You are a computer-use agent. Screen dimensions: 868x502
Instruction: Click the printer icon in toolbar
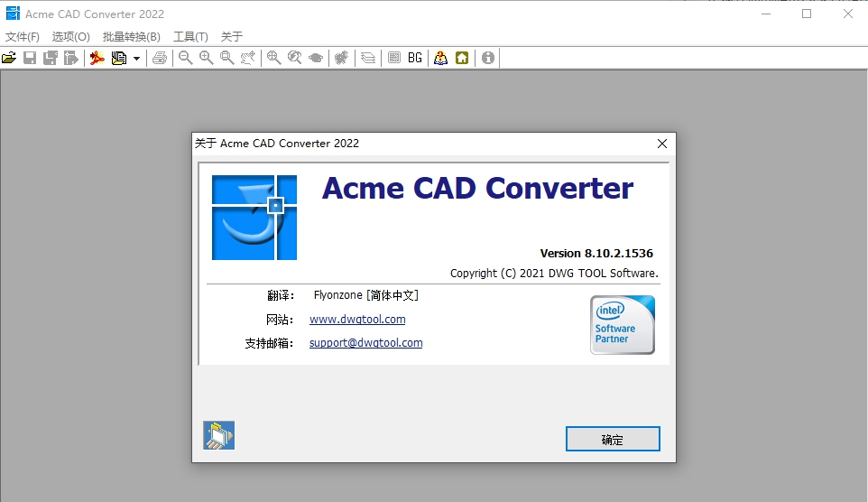tap(160, 58)
